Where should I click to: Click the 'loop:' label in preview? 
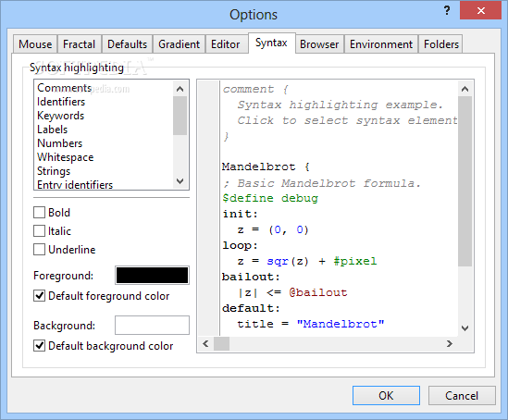tap(240, 245)
